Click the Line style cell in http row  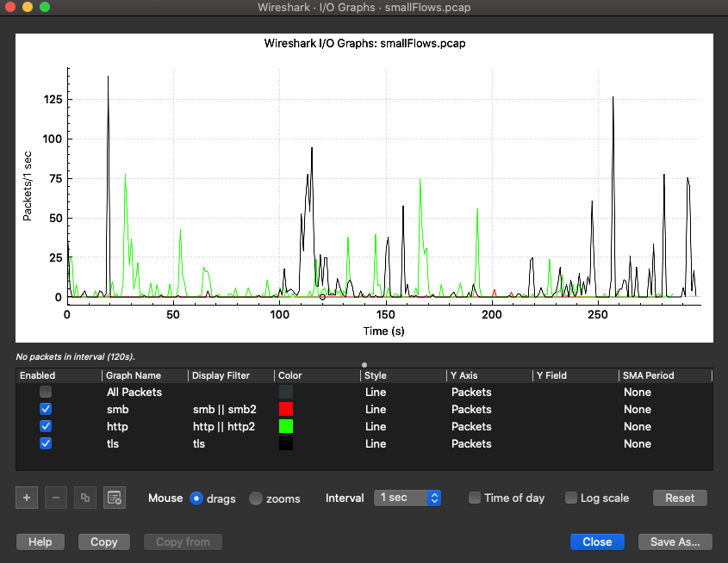click(376, 427)
